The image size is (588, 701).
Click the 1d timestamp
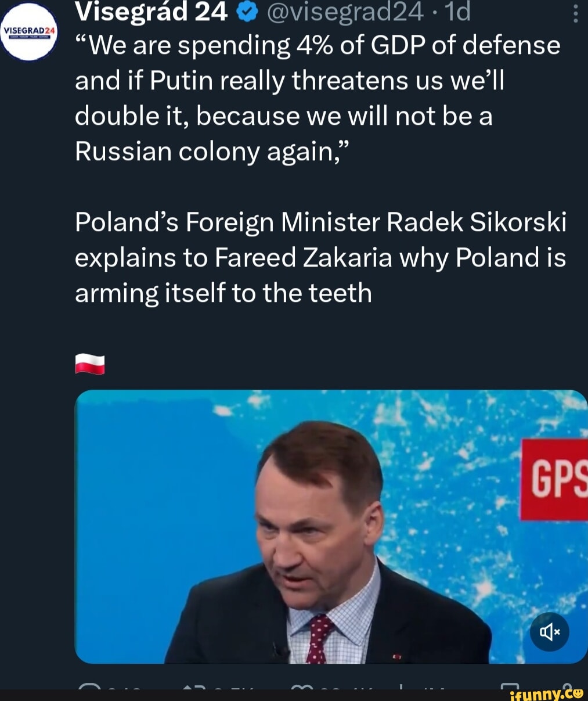[x=459, y=12]
